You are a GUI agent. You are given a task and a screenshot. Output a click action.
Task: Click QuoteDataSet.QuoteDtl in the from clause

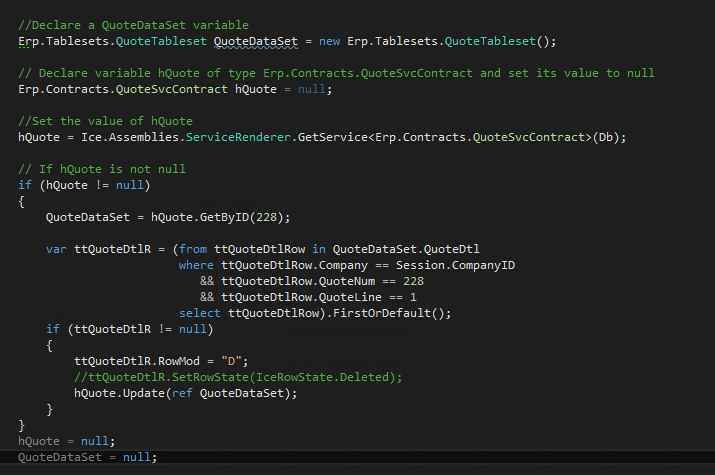click(406, 249)
